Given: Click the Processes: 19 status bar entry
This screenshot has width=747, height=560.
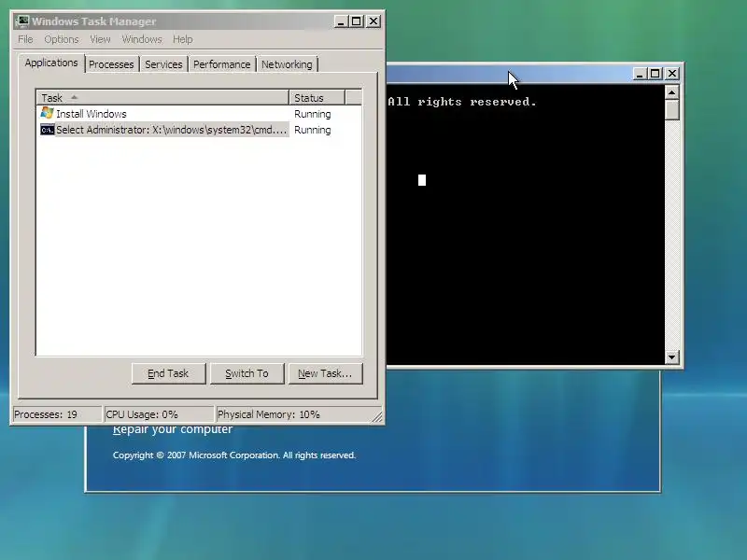Looking at the screenshot, I should click(x=57, y=414).
